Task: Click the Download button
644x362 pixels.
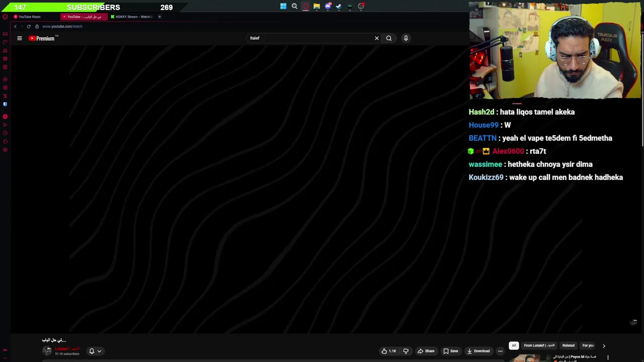Action: [x=478, y=351]
